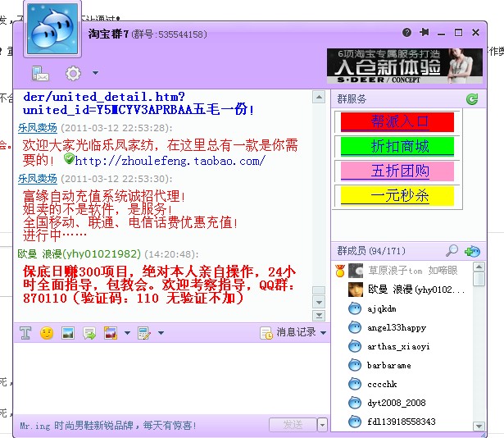
Task: Open the 一元秒杀 link
Action: tap(397, 195)
